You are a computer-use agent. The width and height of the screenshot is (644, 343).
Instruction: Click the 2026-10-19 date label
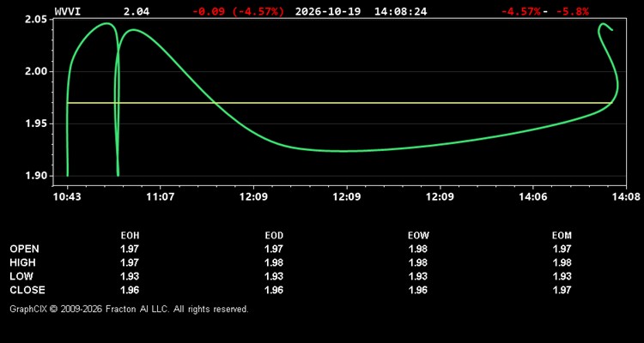coord(328,11)
